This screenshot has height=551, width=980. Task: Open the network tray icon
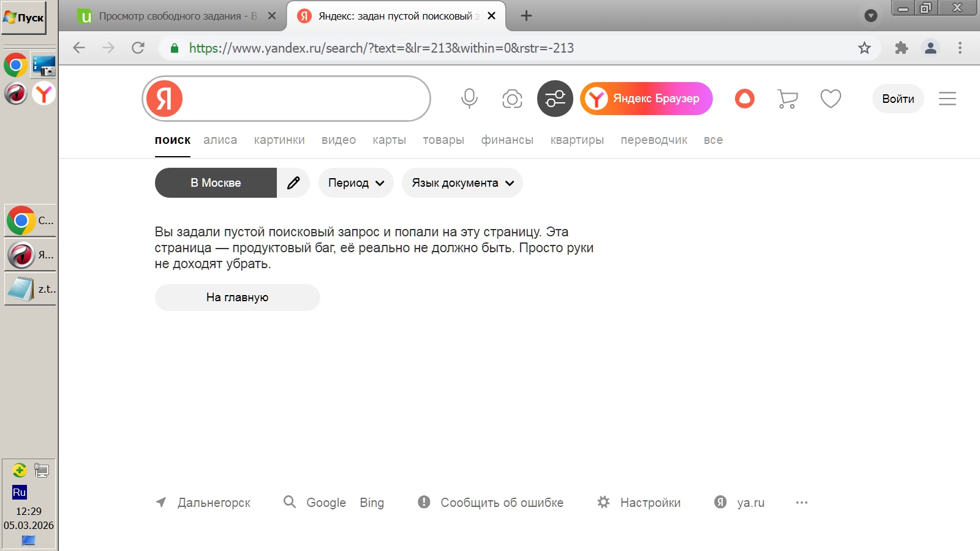click(x=42, y=470)
